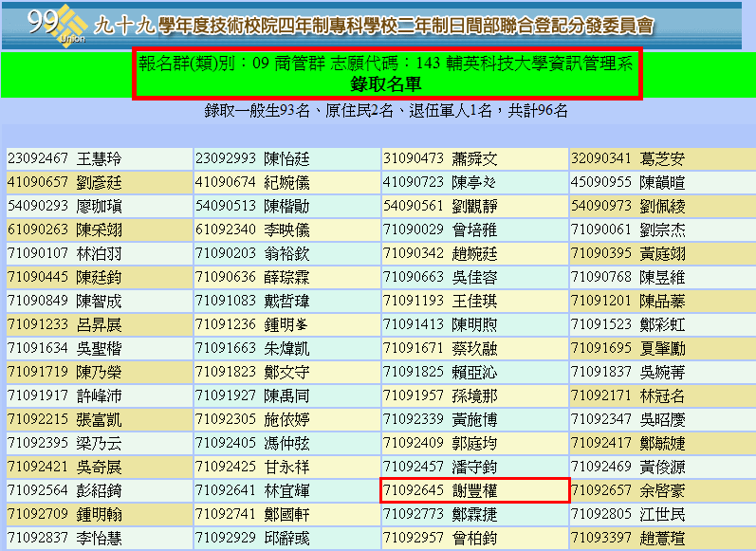
Task: Select cell 71092641 林宜輝
Action: pyautogui.click(x=286, y=490)
